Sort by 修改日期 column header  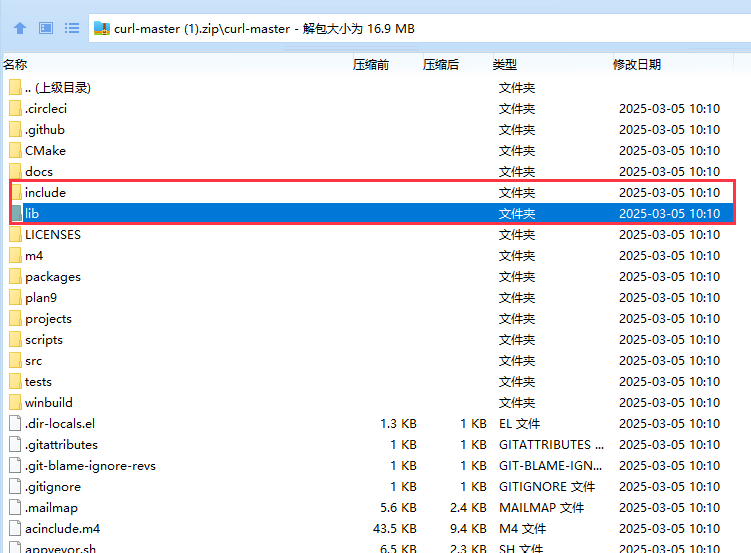coord(637,64)
